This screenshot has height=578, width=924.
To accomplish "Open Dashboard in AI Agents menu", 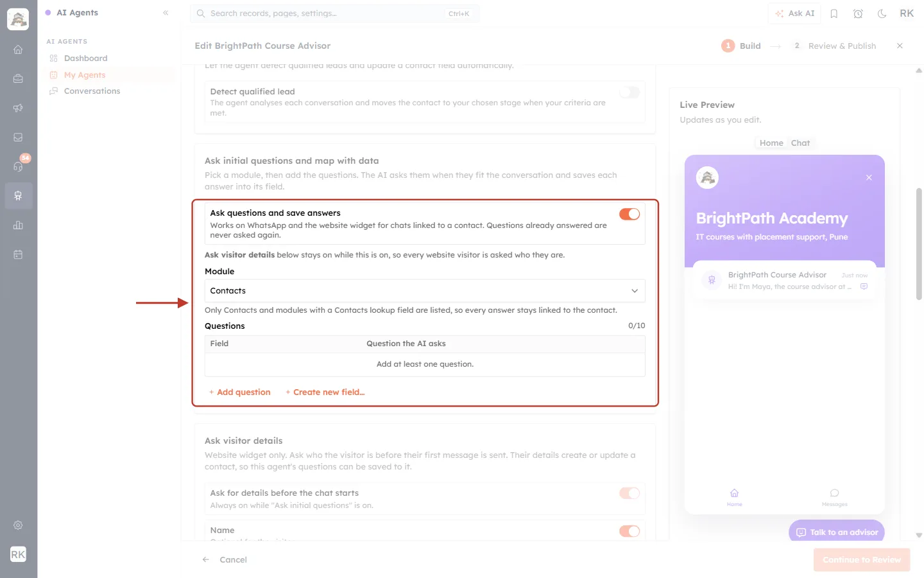I will point(85,58).
